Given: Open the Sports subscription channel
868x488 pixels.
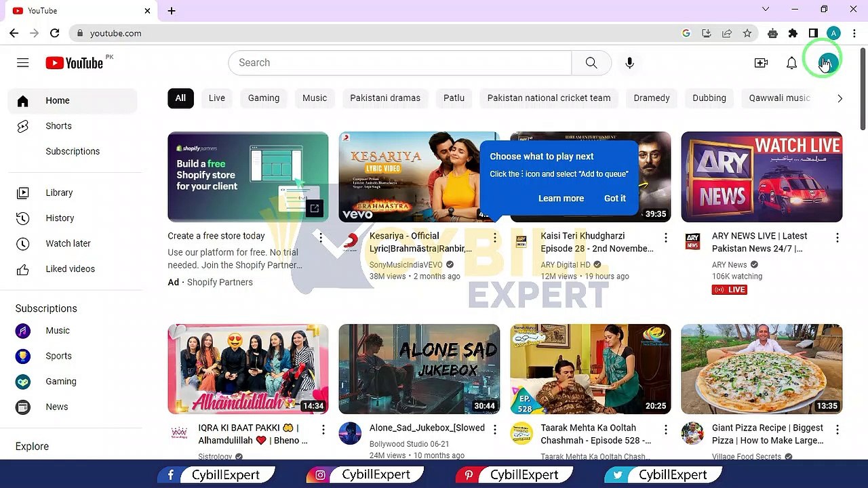Looking at the screenshot, I should click(x=73, y=357).
